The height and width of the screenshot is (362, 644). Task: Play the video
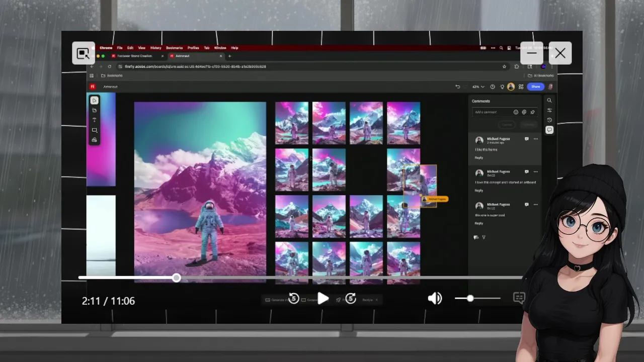[323, 299]
